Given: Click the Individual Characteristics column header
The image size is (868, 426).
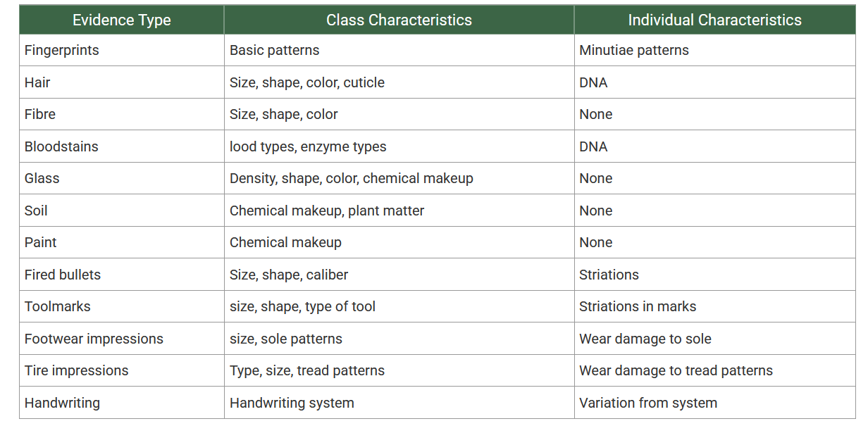Looking at the screenshot, I should [x=714, y=20].
